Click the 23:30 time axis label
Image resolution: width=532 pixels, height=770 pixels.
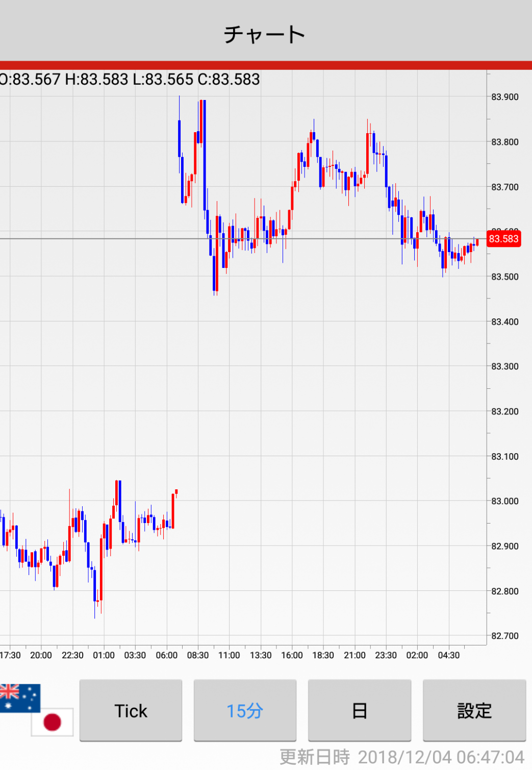point(386,655)
